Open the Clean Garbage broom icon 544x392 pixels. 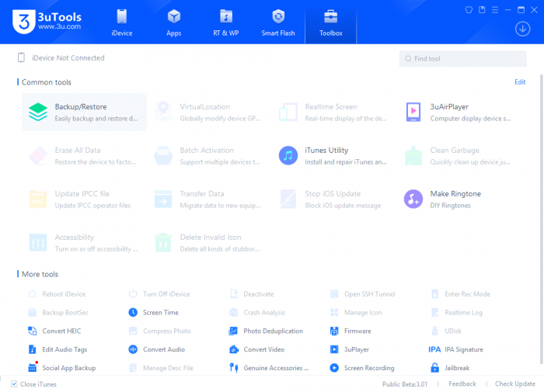[413, 155]
